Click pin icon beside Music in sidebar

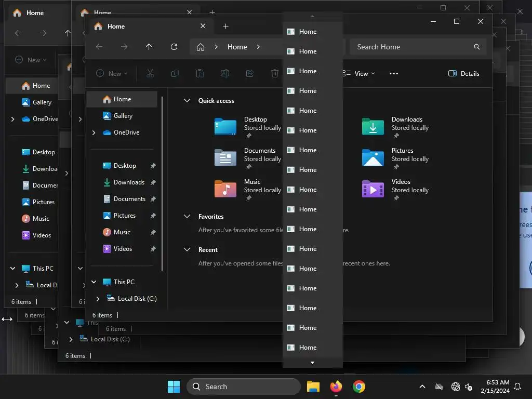(x=153, y=232)
